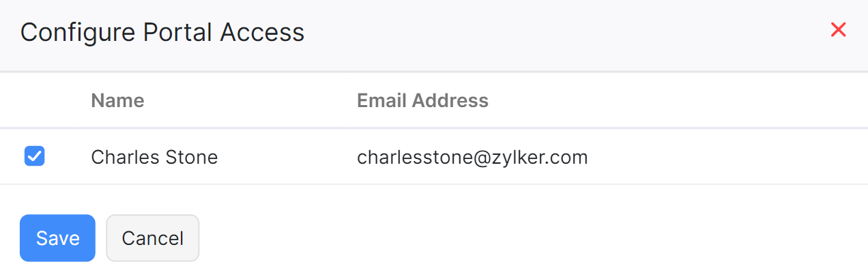Close the Configure Portal Access dialog
Screen dimensions: 868x277
tap(838, 30)
